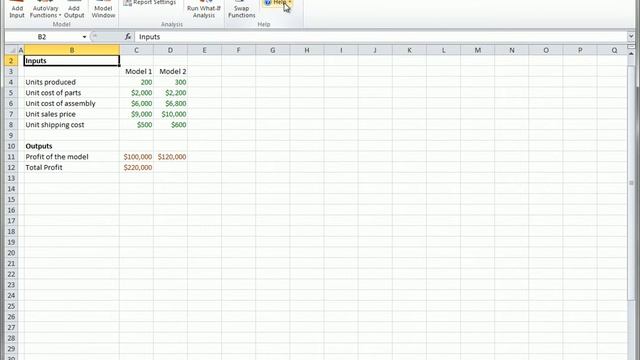Click the Add Input ribbon button
The width and height of the screenshot is (640, 360).
point(17,9)
